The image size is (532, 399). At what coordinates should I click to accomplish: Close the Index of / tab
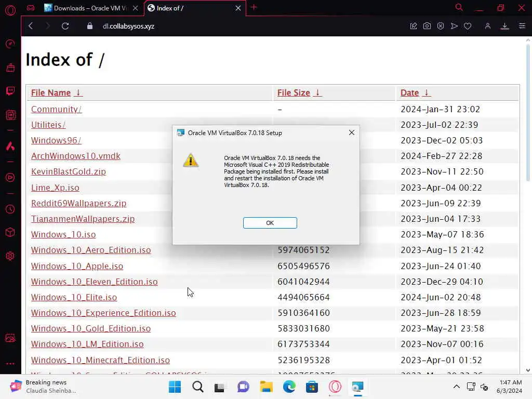pos(238,8)
